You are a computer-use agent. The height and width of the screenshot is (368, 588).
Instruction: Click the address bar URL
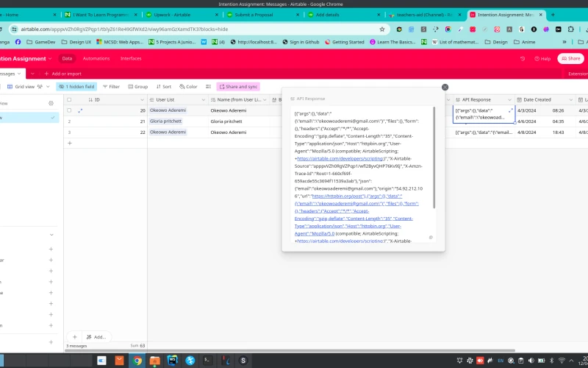(x=124, y=29)
